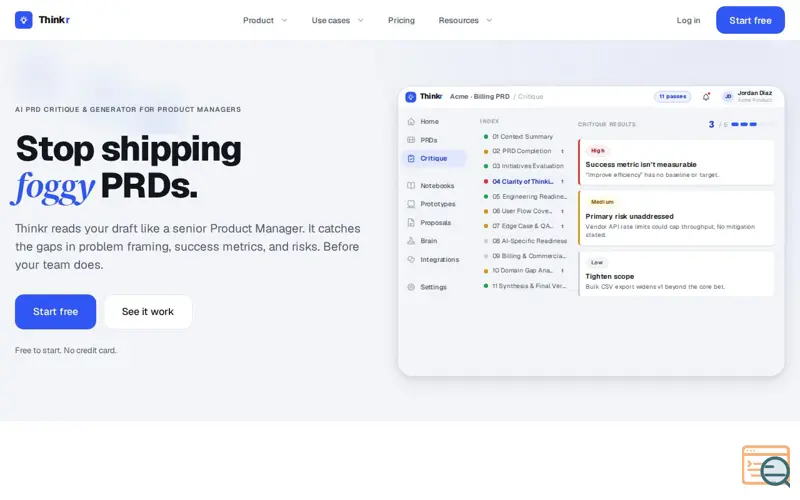Screen dimensions: 800x500
Task: Click the Critique breadcrumb text
Action: coord(531,96)
